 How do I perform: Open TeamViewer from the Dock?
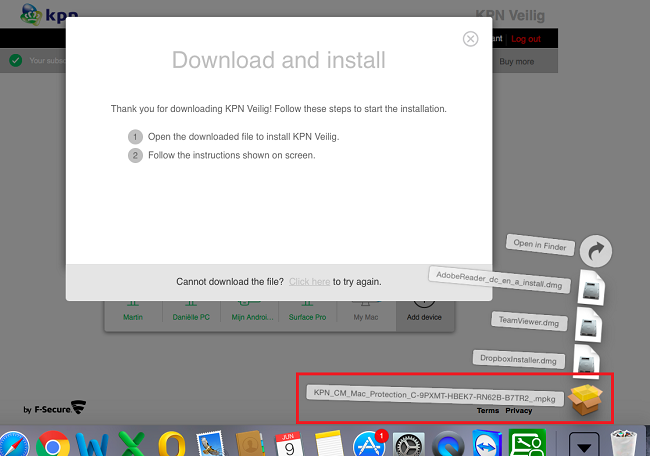pyautogui.click(x=487, y=443)
